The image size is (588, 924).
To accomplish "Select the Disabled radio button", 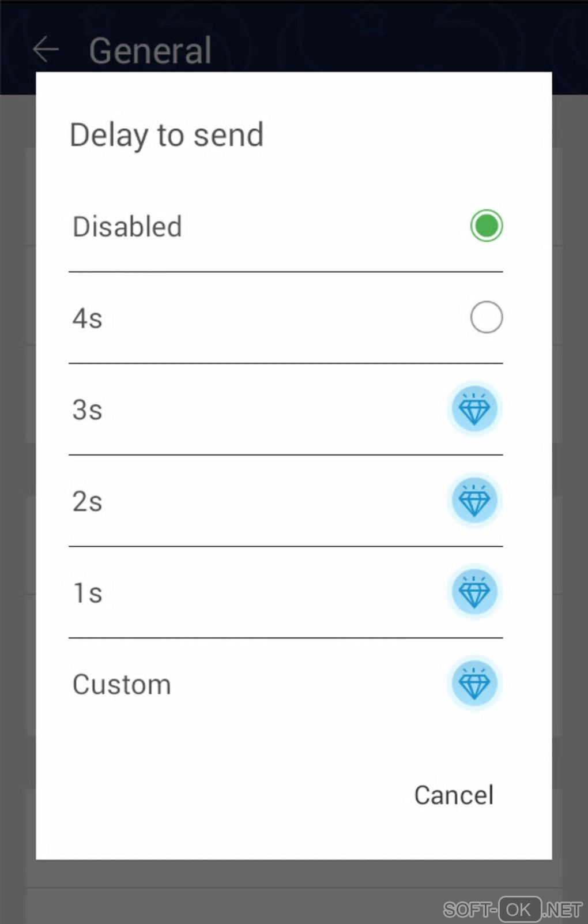I will [486, 226].
